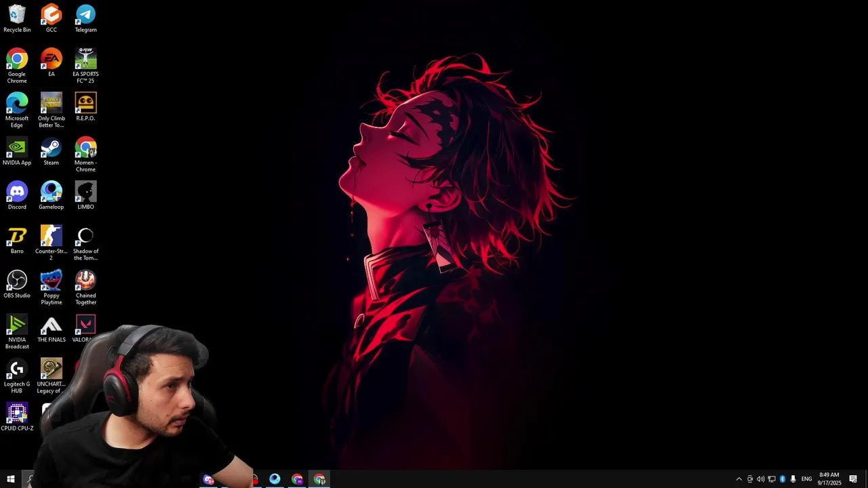Select the Recycle Bin desktop icon

[17, 19]
